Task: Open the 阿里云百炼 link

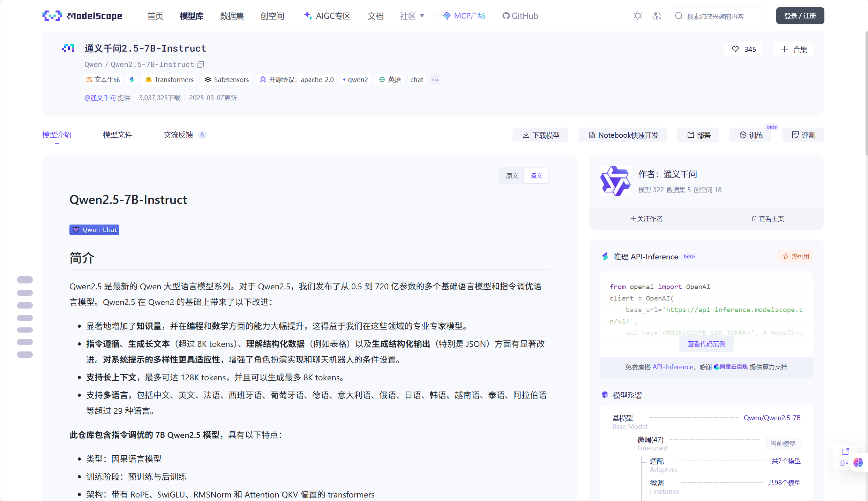Action: [x=731, y=367]
